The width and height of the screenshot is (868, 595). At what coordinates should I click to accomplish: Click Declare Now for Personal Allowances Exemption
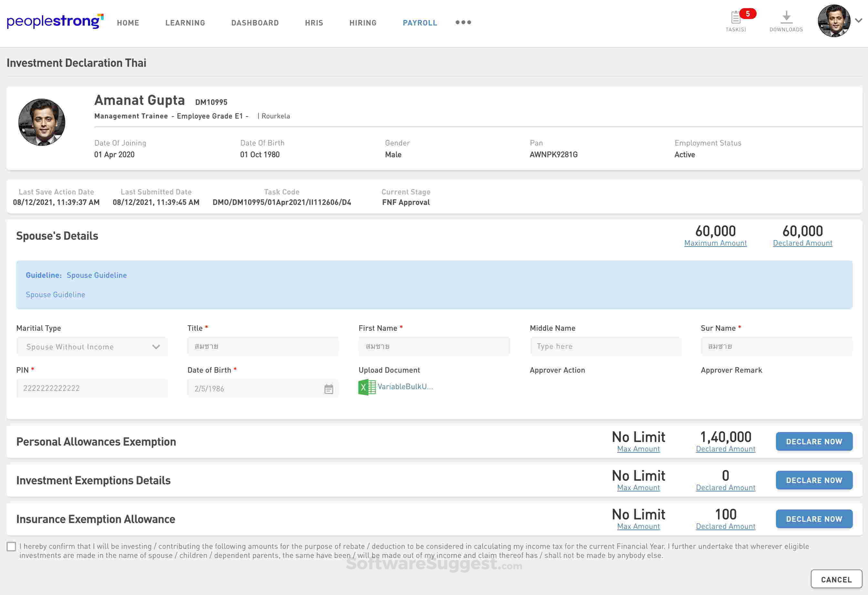[x=814, y=442]
